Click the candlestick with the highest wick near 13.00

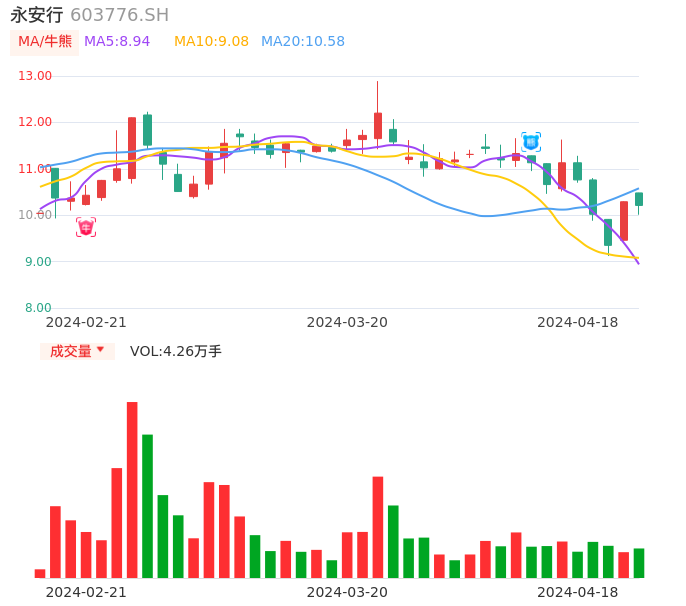point(378,124)
